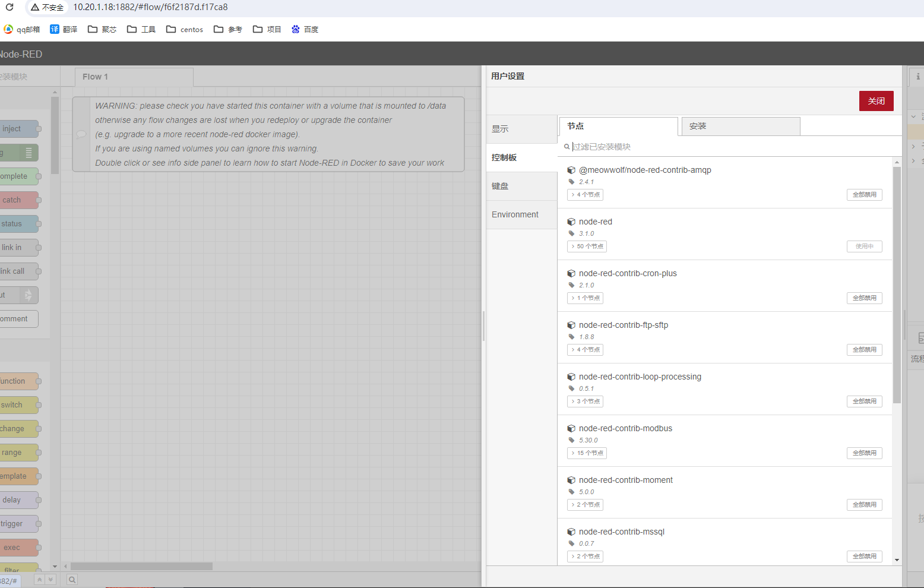Click the workspace horizontal scrollbar
Image resolution: width=924 pixels, height=588 pixels.
point(141,566)
